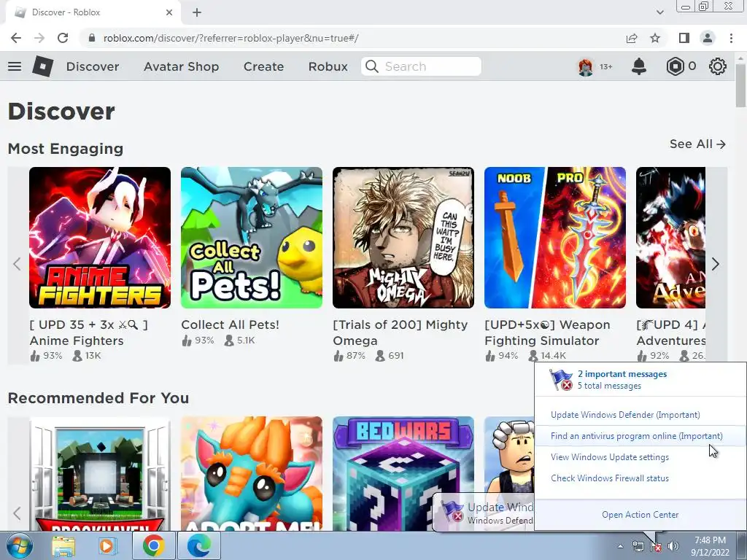The height and width of the screenshot is (560, 747).
Task: Select View Windows Update settings
Action: pyautogui.click(x=610, y=457)
